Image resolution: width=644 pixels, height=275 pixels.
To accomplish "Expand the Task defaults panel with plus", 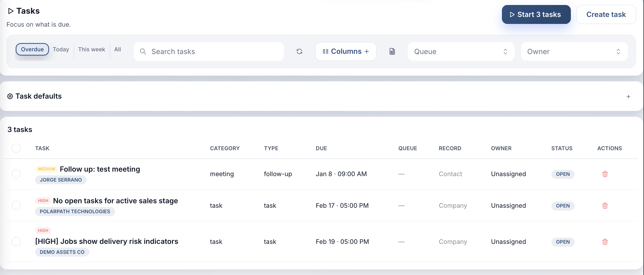I will [629, 96].
